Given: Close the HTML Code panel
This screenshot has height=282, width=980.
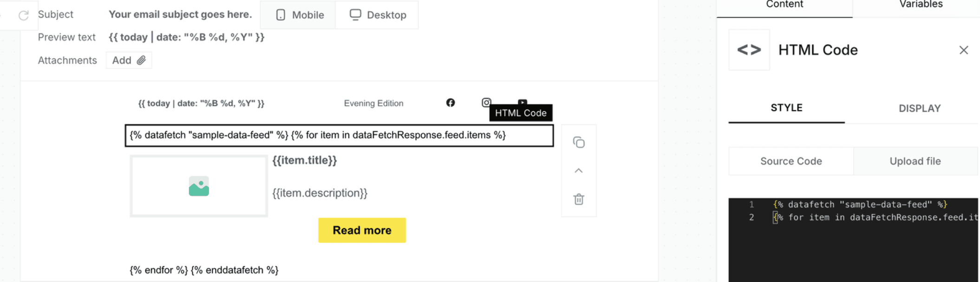Looking at the screenshot, I should tap(964, 50).
